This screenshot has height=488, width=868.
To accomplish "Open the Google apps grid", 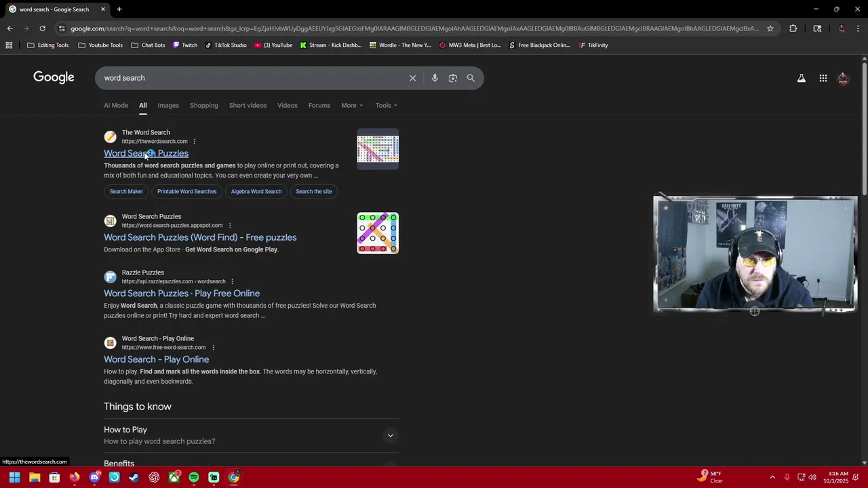I will pos(823,79).
